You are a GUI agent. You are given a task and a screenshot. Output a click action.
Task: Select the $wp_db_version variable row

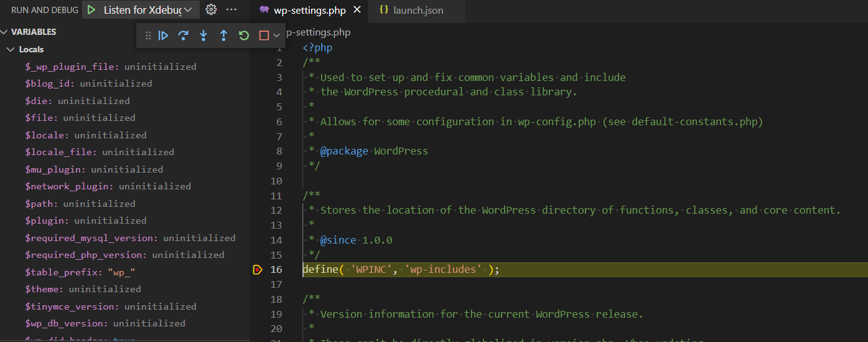[x=124, y=323]
